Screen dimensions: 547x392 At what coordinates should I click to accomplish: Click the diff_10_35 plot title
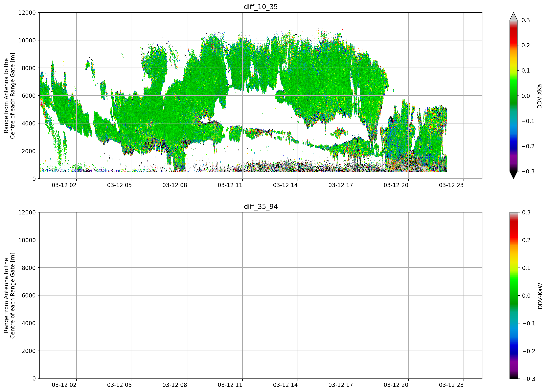(261, 7)
